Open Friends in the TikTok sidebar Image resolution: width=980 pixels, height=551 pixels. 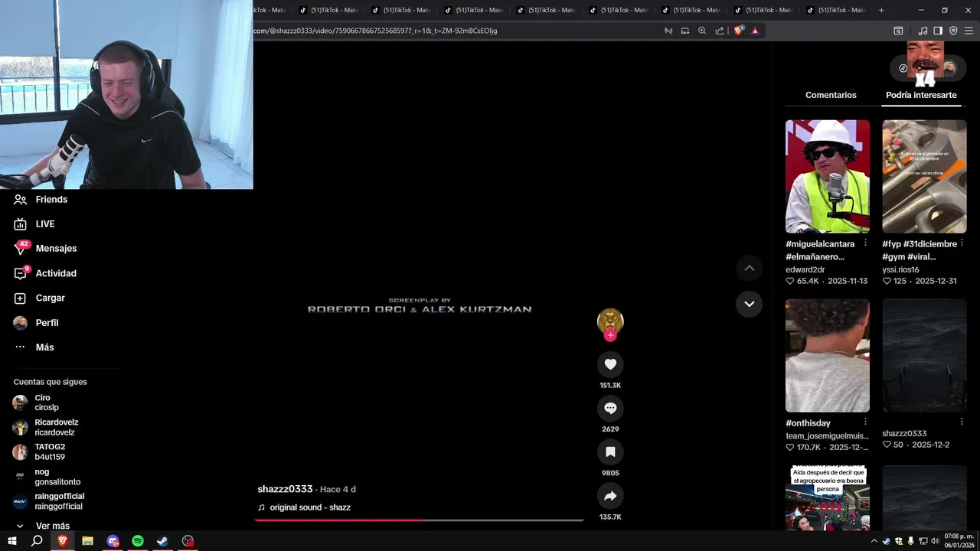point(41,199)
